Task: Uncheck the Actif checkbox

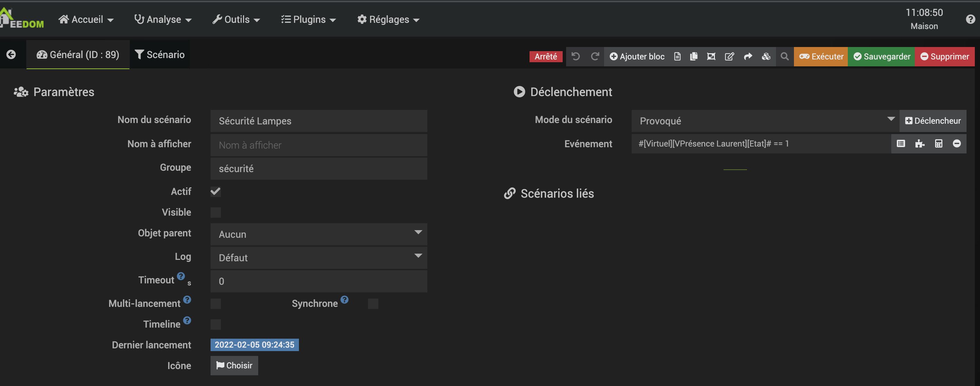Action: [215, 191]
